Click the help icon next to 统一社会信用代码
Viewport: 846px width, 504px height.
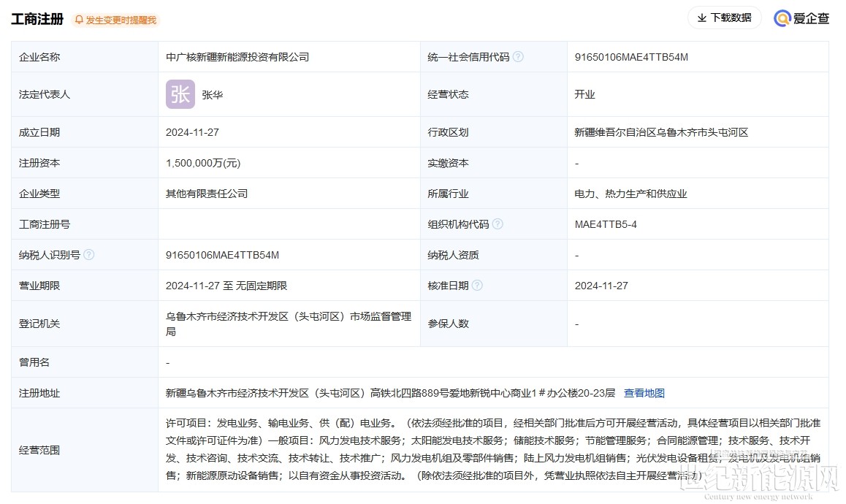[518, 57]
